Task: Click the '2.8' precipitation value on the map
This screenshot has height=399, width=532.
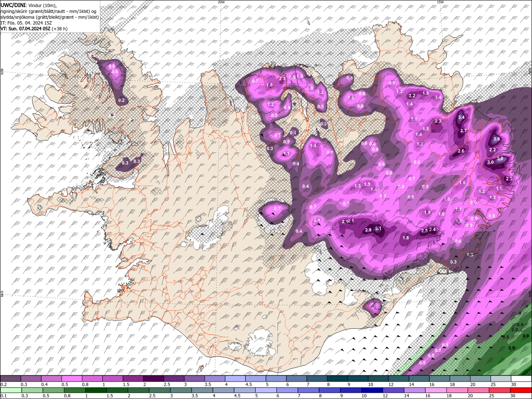Action: [x=368, y=230]
